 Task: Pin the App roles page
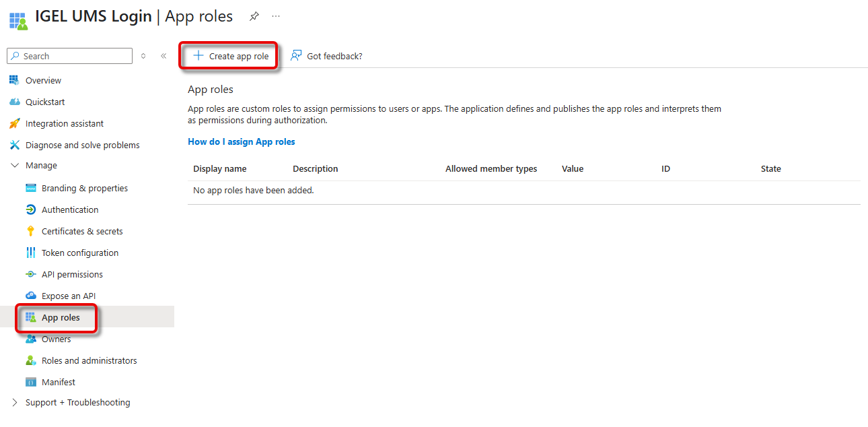[254, 16]
